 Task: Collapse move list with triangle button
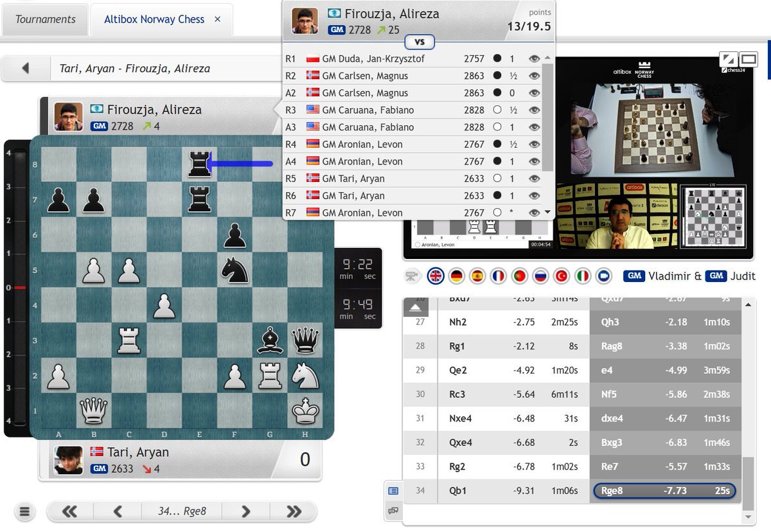pos(416,308)
